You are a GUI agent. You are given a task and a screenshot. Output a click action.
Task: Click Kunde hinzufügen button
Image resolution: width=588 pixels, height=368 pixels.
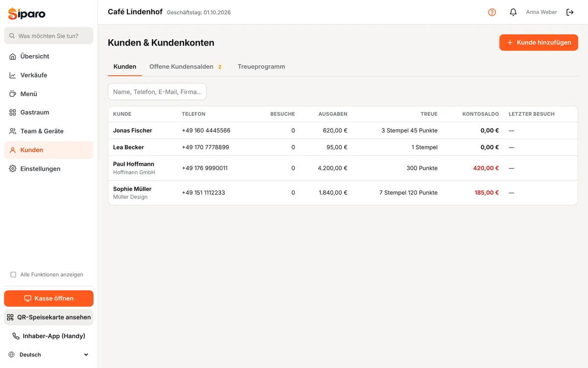point(539,43)
